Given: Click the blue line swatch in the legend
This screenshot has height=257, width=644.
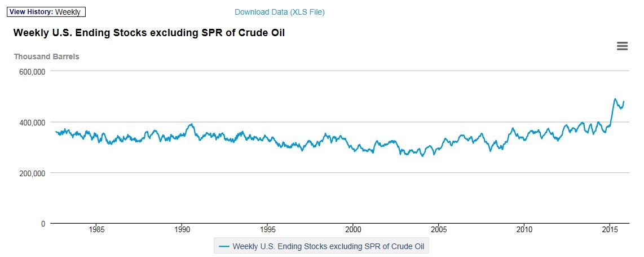Looking at the screenshot, I should coord(224,246).
